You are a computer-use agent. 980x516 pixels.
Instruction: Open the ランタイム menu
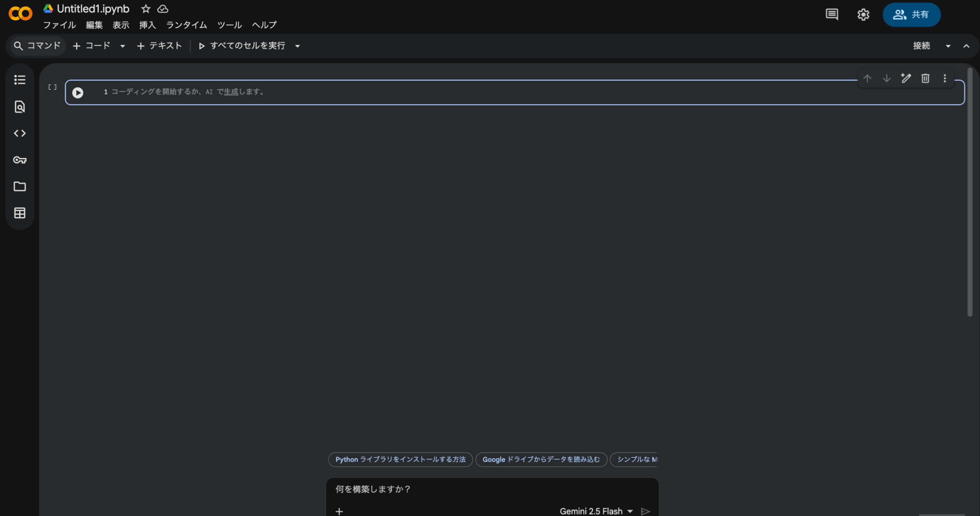point(186,25)
